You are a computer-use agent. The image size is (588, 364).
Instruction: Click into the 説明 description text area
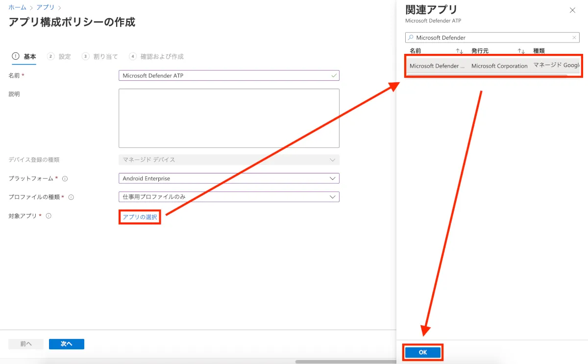[229, 118]
